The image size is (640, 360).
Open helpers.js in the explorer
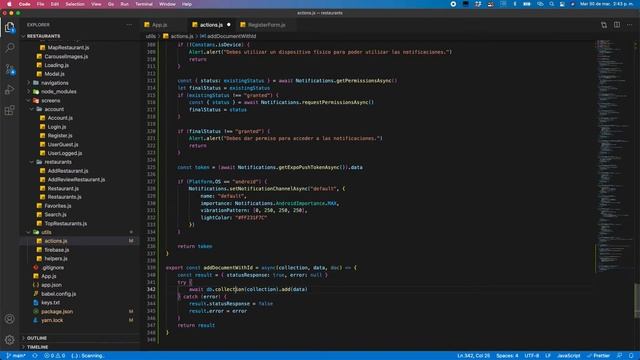point(56,259)
